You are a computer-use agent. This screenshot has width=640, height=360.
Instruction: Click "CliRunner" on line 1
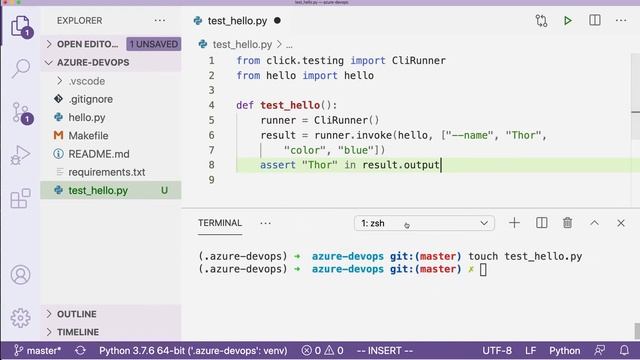[419, 60]
